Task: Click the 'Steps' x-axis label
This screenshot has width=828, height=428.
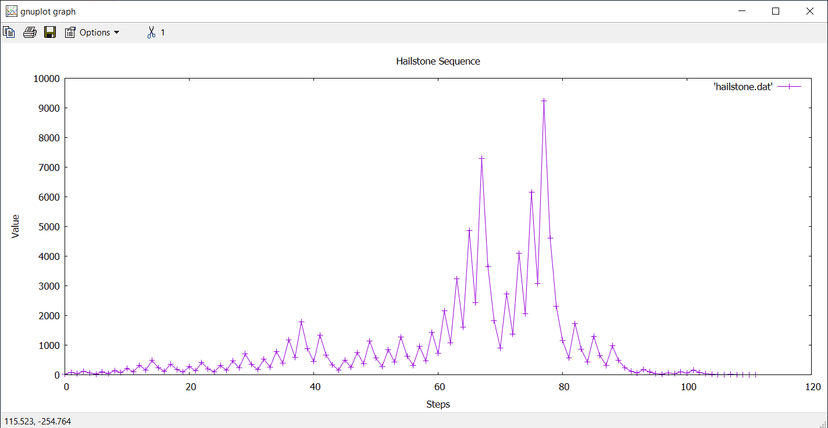Action: tap(439, 405)
